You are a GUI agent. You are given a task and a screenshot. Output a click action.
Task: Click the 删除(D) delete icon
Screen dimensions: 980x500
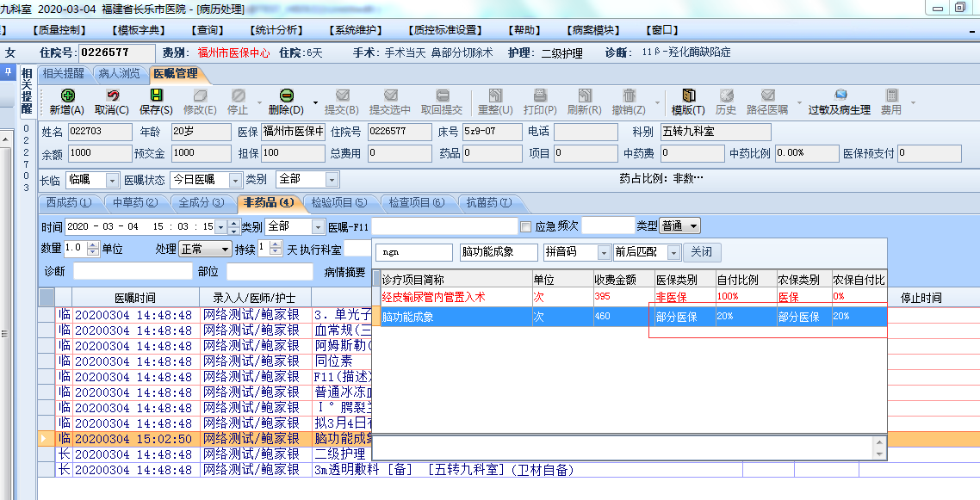pyautogui.click(x=286, y=96)
